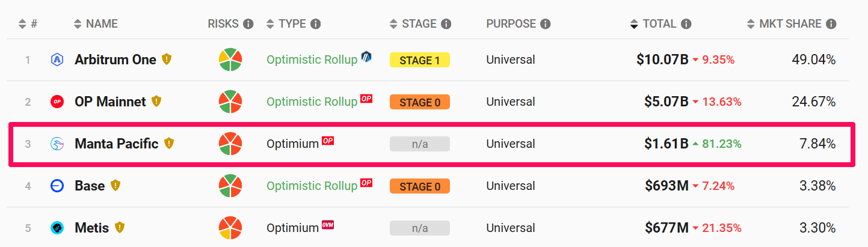Open the OP Mainnet project link
The width and height of the screenshot is (868, 247).
110,102
